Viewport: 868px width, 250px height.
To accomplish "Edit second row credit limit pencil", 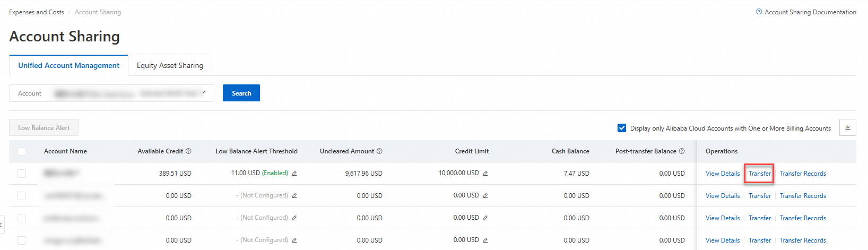I will 485,196.
